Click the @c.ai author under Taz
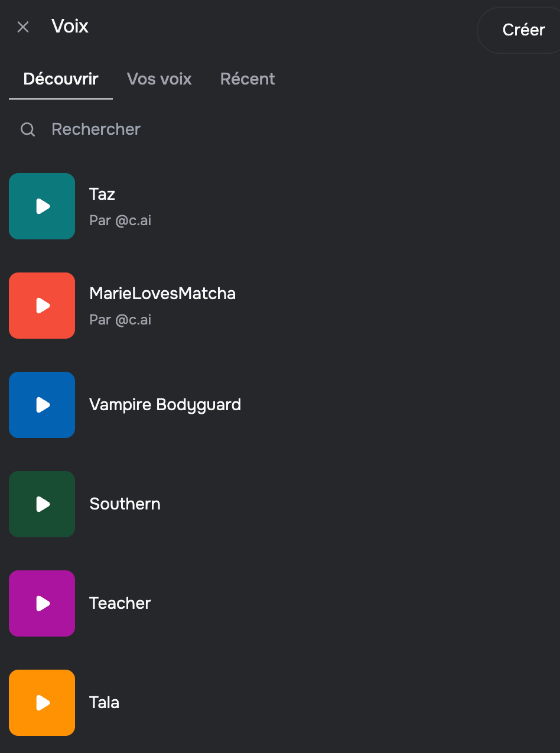Screen dimensions: 560x753 point(134,220)
